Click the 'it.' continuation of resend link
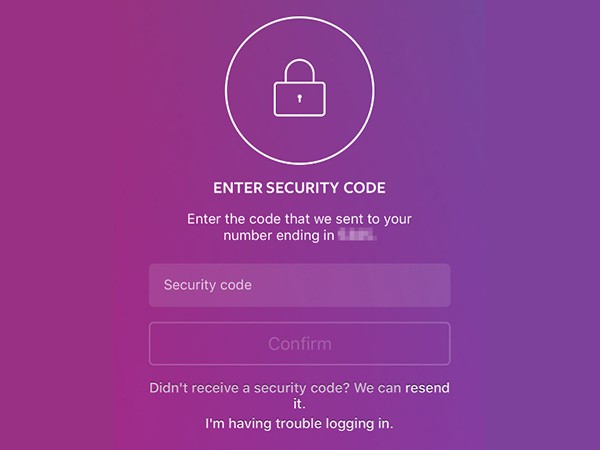Viewport: 600px width, 450px height. coord(299,404)
